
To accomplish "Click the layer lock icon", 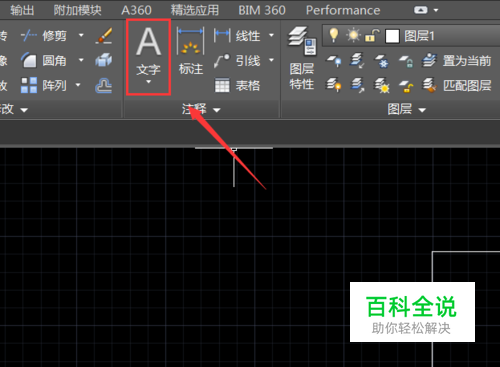I will point(406,61).
